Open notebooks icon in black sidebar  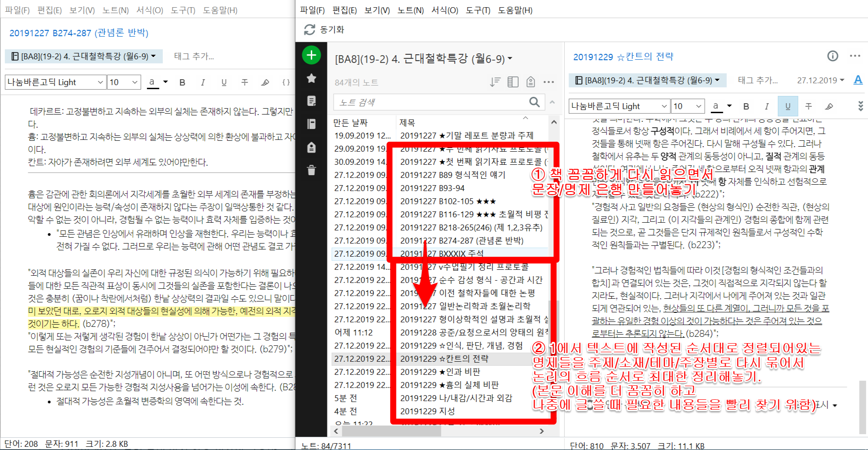click(x=311, y=124)
